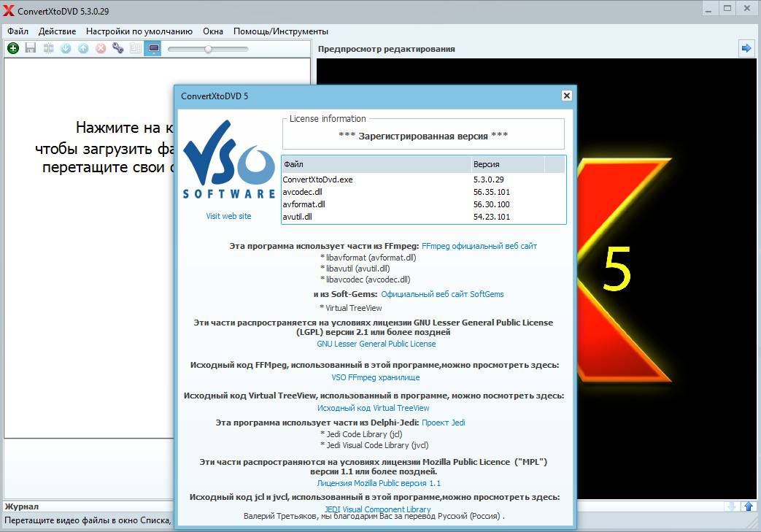761x532 pixels.
Task: Open the Файл menu
Action: tap(18, 31)
